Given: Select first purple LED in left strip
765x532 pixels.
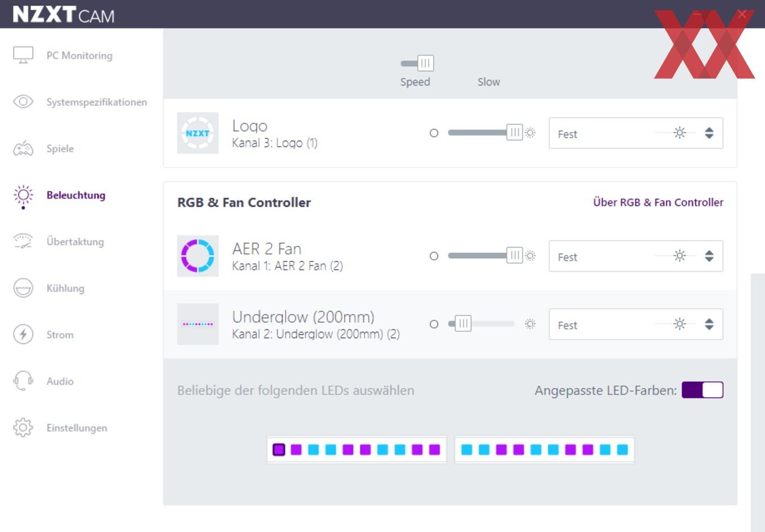Looking at the screenshot, I should point(279,449).
